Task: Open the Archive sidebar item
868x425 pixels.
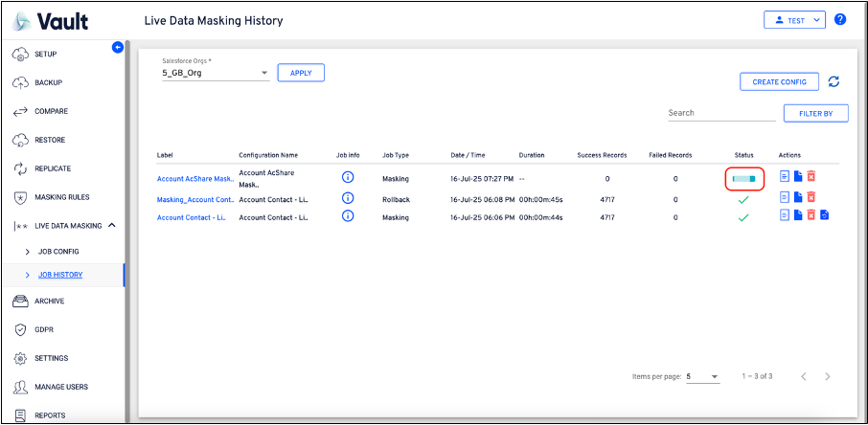Action: (49, 301)
